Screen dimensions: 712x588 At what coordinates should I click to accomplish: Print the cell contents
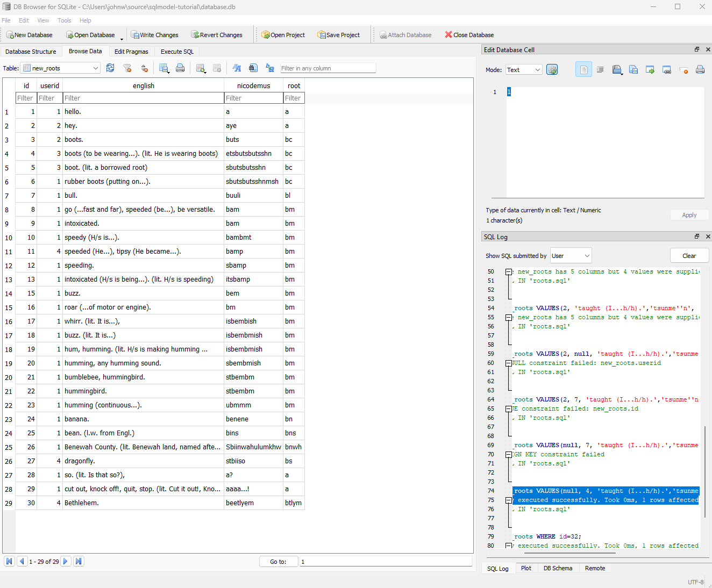(700, 69)
